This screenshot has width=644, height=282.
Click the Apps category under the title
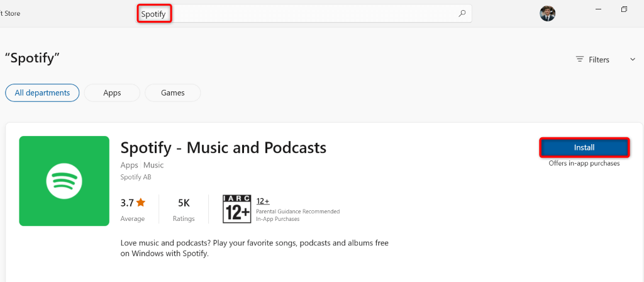[130, 165]
